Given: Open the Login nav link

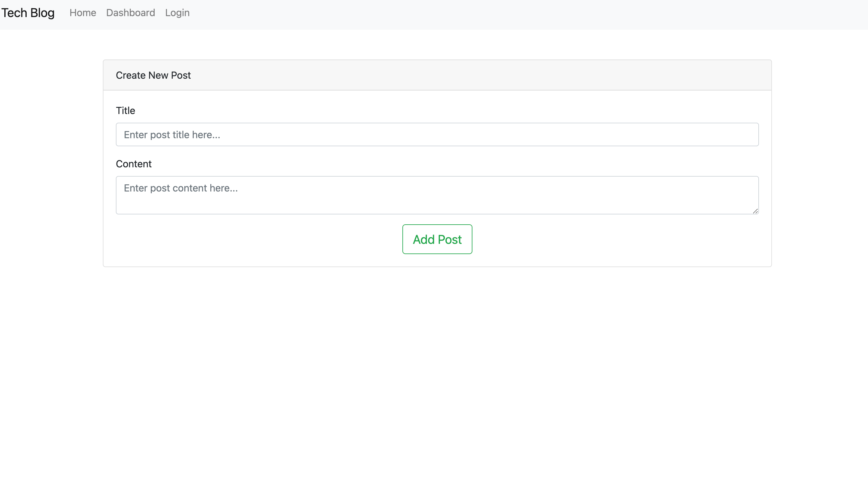Looking at the screenshot, I should point(178,13).
